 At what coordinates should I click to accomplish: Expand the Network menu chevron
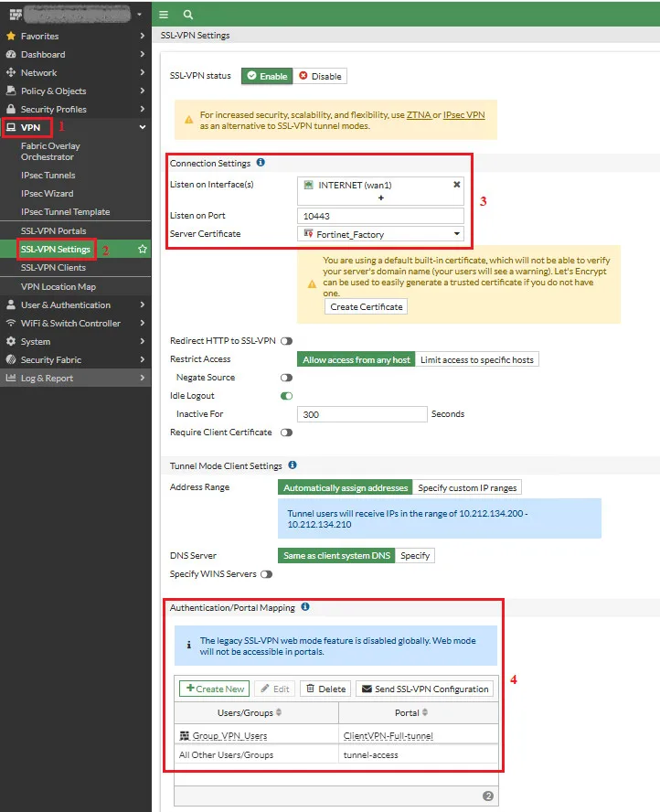pyautogui.click(x=143, y=72)
